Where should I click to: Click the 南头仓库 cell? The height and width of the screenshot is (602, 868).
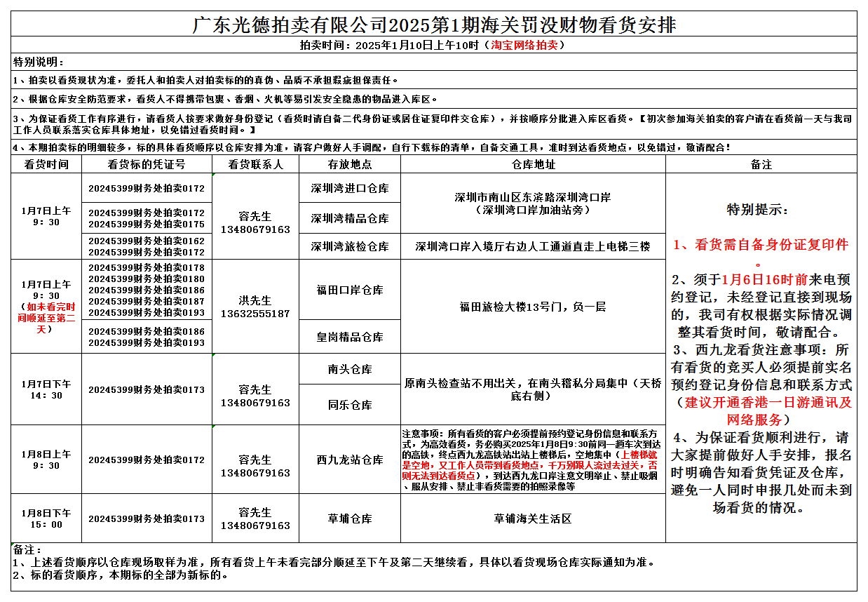[x=350, y=368]
